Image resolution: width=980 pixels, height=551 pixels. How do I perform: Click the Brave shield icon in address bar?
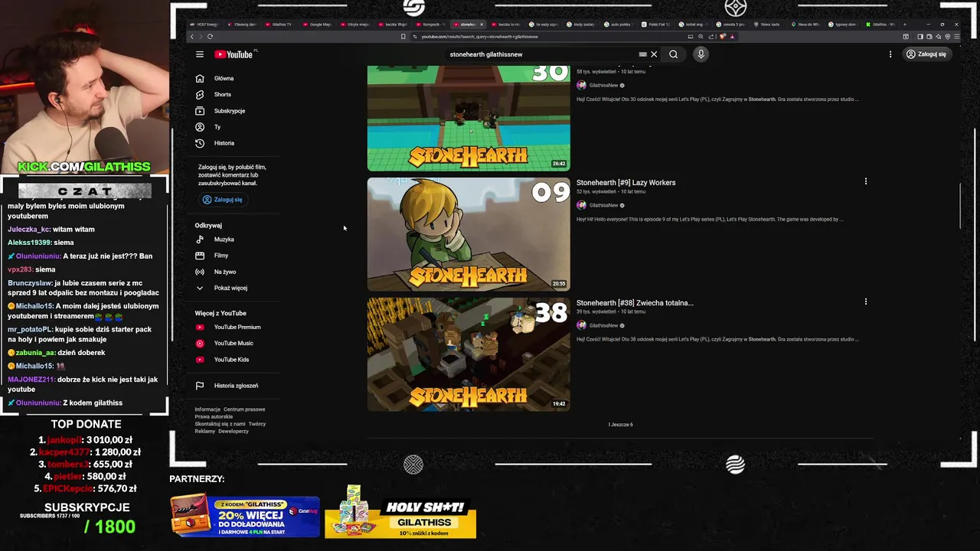coord(723,37)
